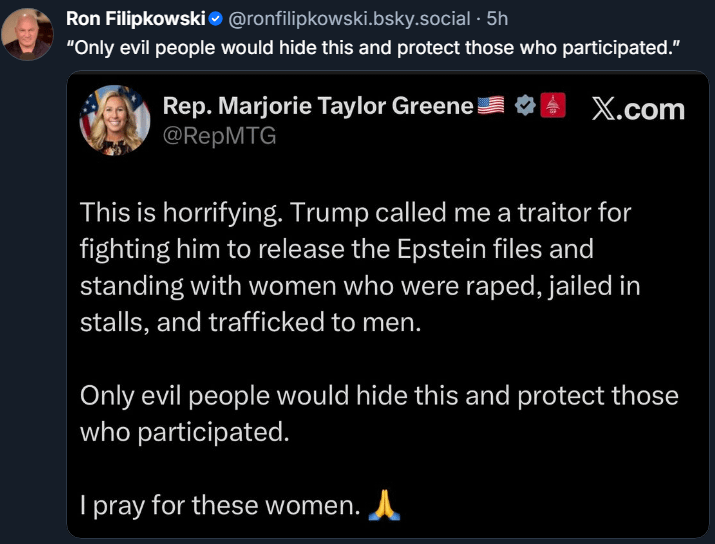Click blue verified badge beside Ron Filipkowski
Screen dimensions: 715x544
[x=213, y=19]
